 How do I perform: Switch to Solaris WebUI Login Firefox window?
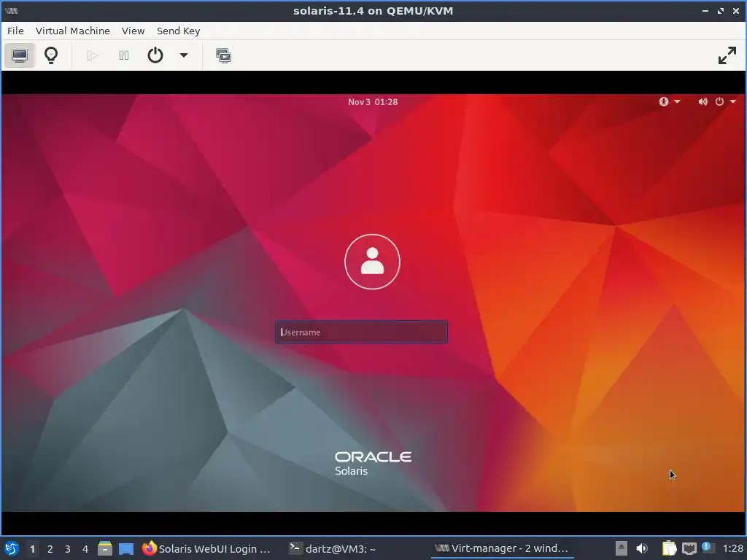(206, 548)
